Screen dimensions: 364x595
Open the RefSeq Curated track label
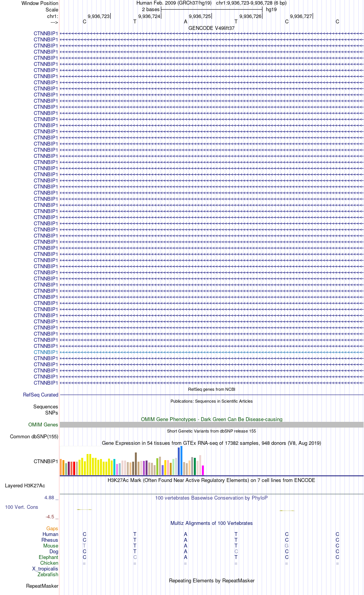pos(41,395)
